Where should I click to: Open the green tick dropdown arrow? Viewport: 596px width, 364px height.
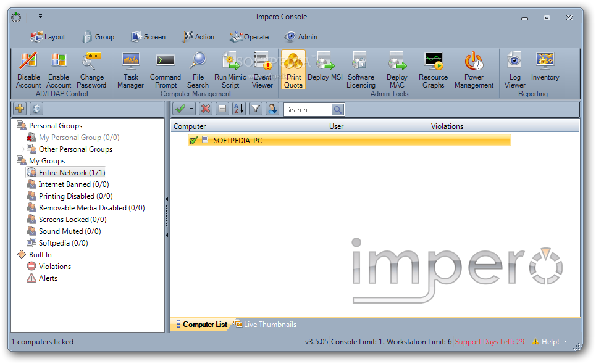191,109
